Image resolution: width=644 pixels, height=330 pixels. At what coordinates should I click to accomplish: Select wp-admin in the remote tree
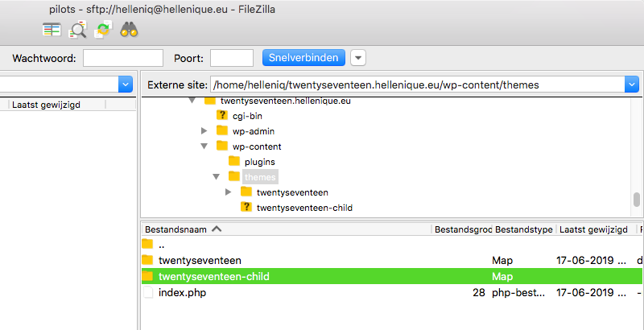tap(254, 131)
